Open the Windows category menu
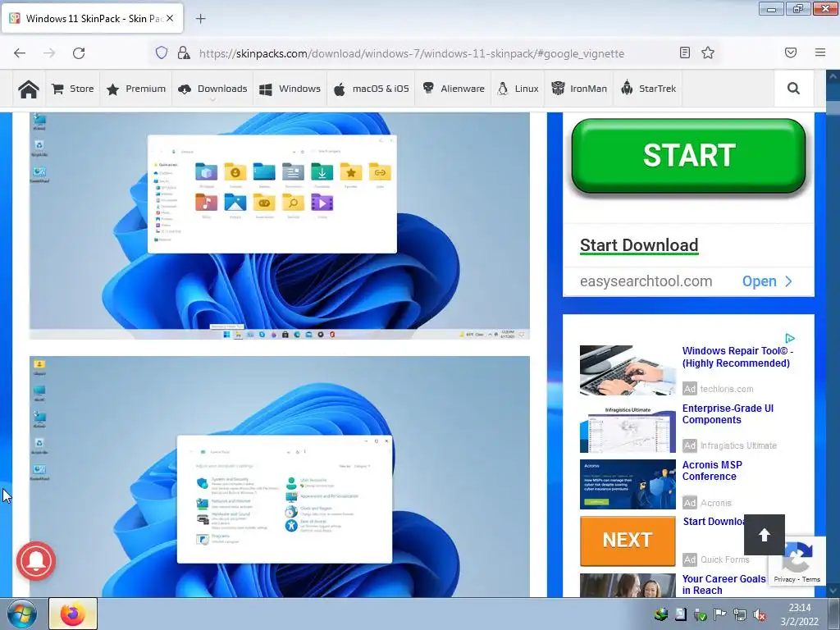The image size is (840, 630). 290,89
